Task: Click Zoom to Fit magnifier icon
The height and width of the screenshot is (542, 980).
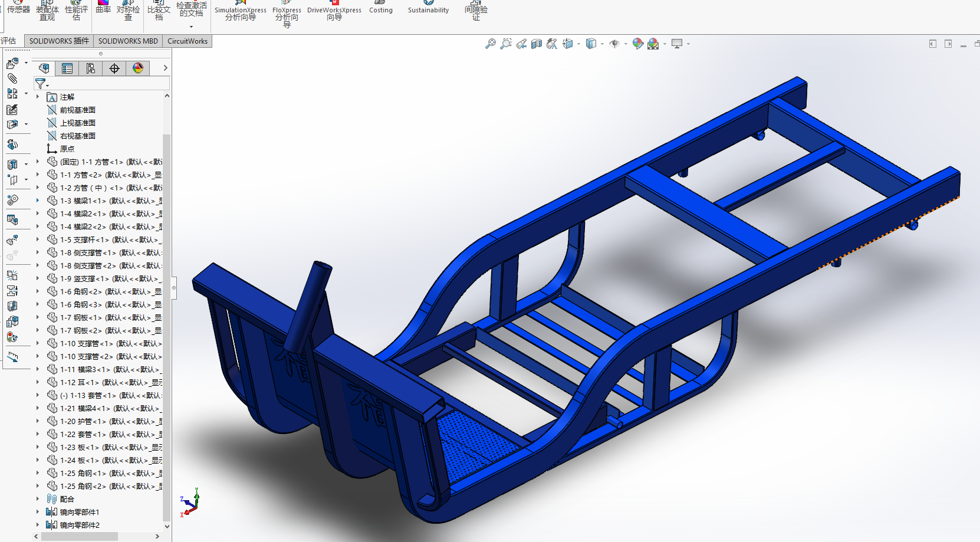Action: [x=490, y=44]
